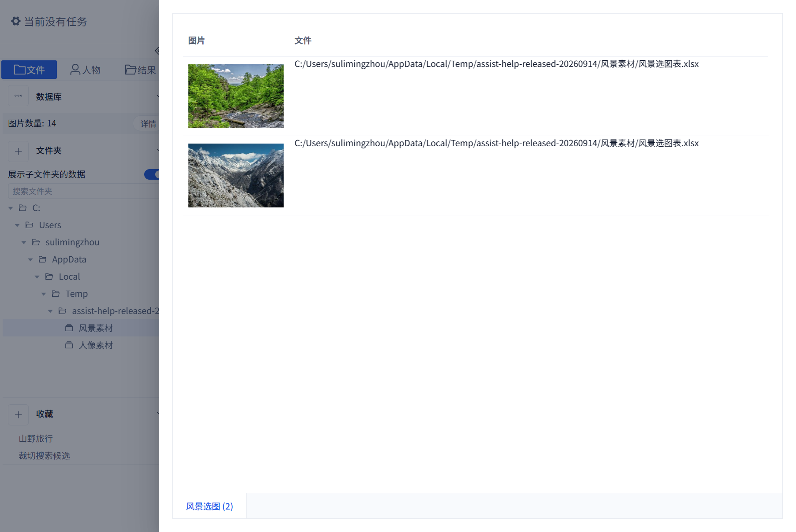Select the 人像素材 folder
This screenshot has height=532, width=796.
(81, 345)
